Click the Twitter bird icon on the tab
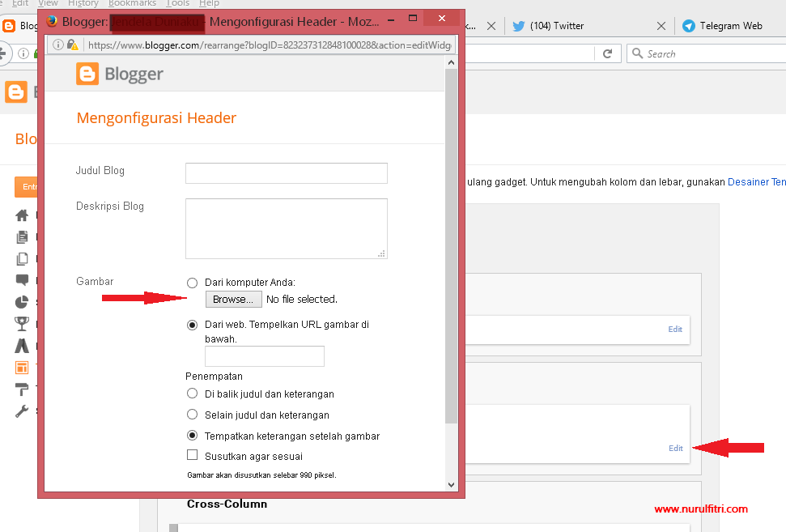The width and height of the screenshot is (786, 532). [x=519, y=26]
